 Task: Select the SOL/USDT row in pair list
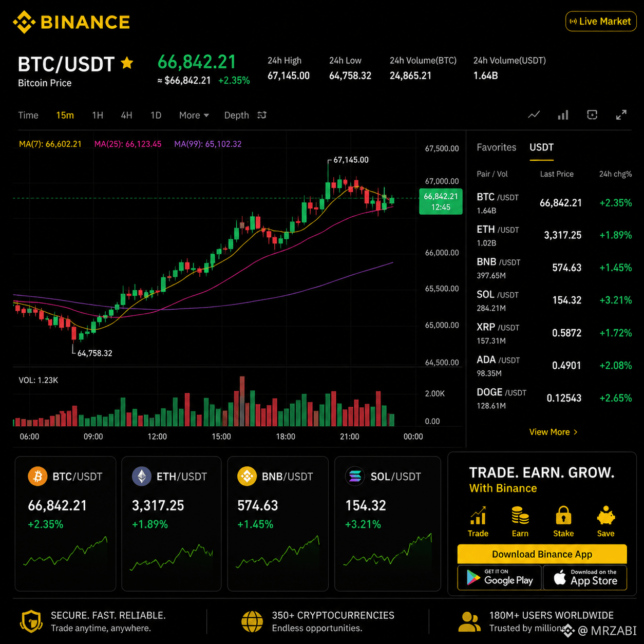pos(554,300)
